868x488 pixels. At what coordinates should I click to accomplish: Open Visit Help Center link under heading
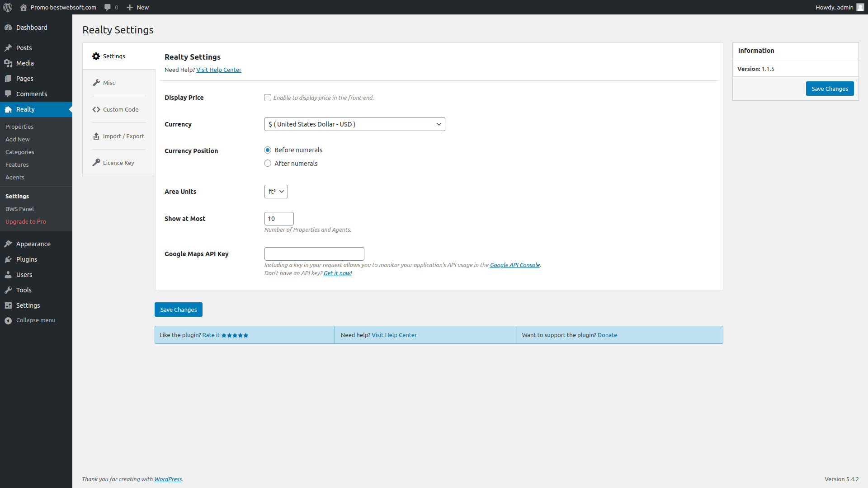pos(219,70)
